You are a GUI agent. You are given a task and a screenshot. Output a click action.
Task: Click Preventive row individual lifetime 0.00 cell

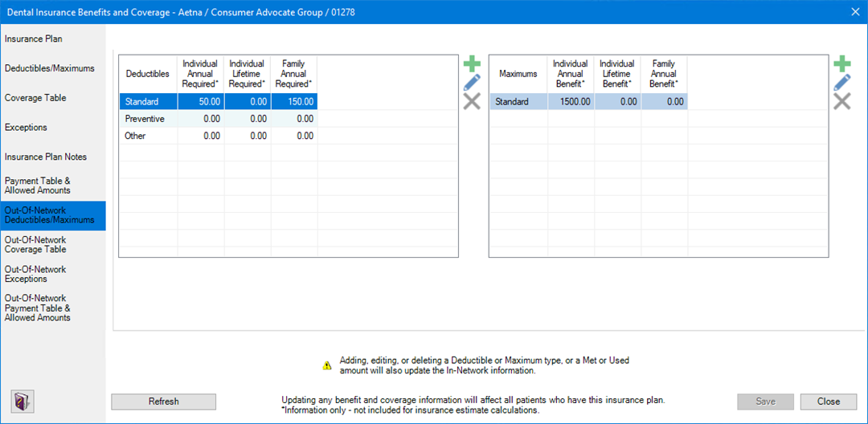tap(248, 119)
